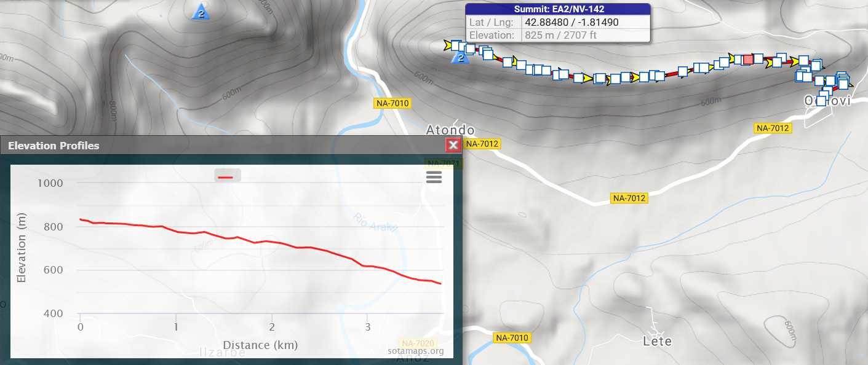Click the Atondo village label
The height and width of the screenshot is (365, 868).
[x=451, y=130]
